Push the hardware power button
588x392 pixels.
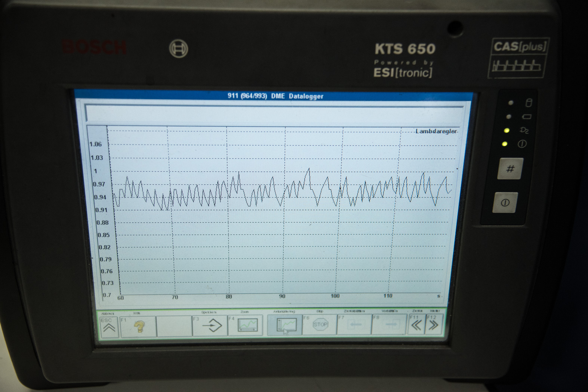tap(505, 203)
